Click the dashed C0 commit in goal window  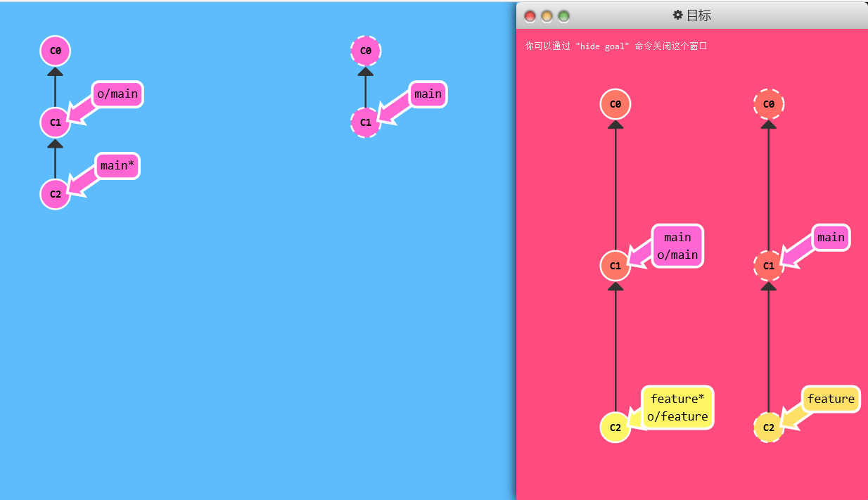pos(768,104)
